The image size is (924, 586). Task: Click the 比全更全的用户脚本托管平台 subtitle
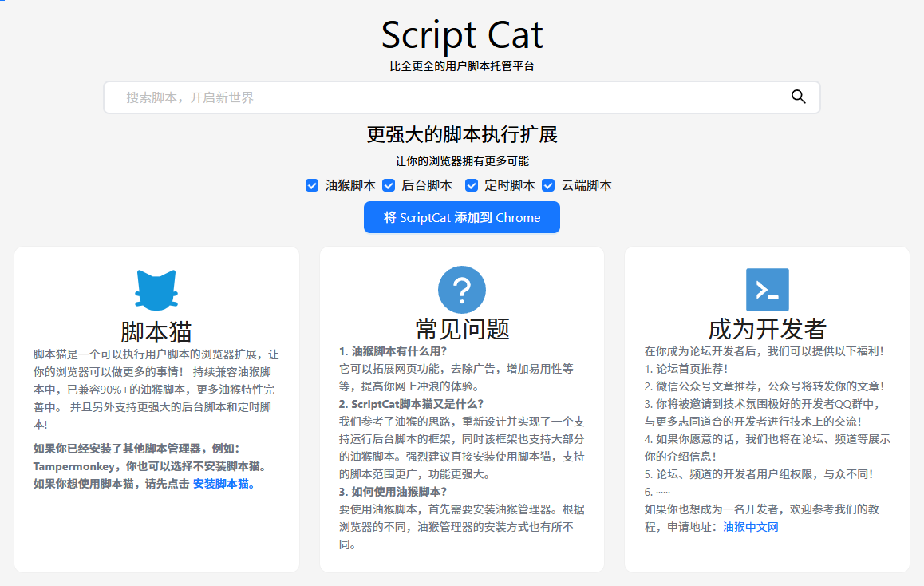[x=462, y=66]
